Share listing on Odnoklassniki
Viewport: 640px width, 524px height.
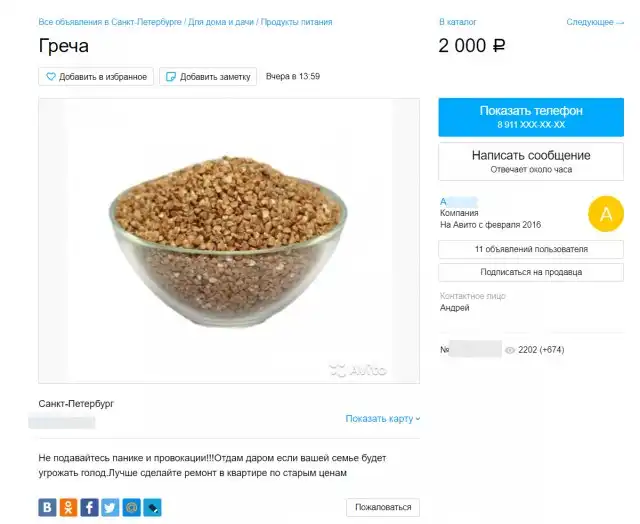click(x=69, y=507)
